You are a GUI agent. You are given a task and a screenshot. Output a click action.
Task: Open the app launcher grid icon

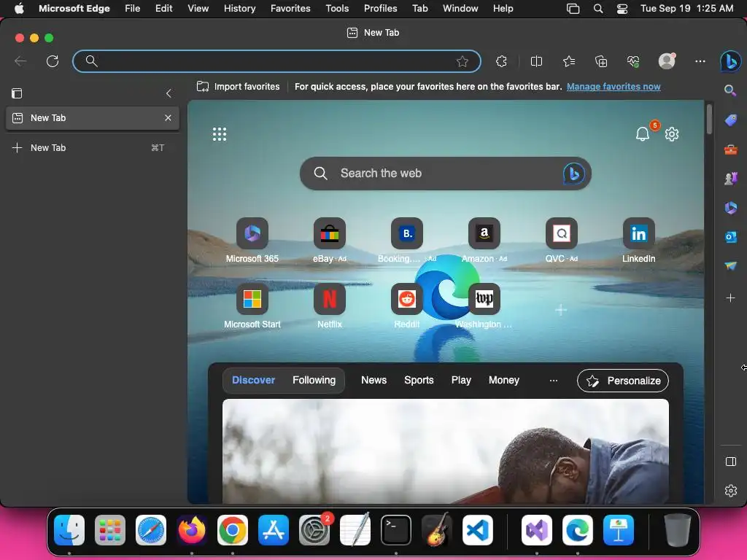click(x=219, y=134)
